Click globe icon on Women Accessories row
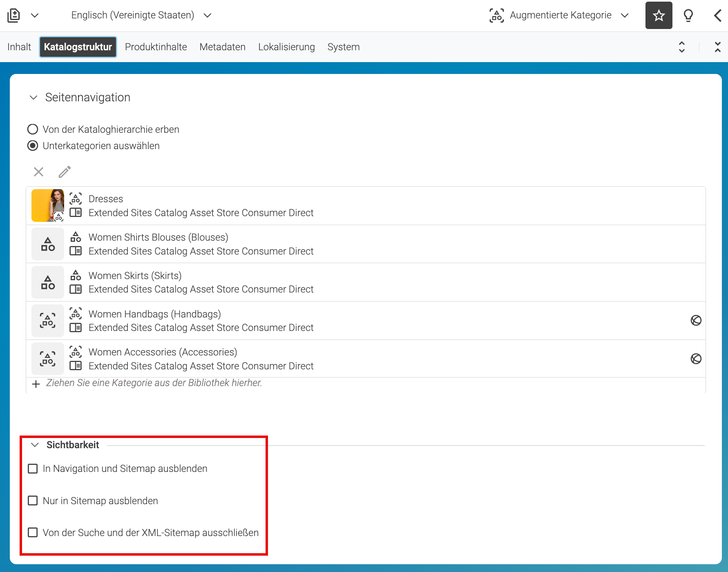728x572 pixels. [696, 359]
